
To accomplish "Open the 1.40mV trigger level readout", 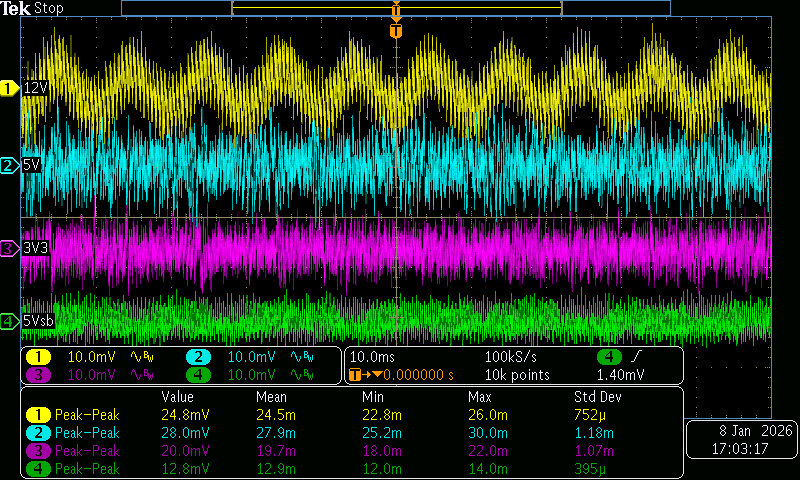I will click(x=618, y=375).
